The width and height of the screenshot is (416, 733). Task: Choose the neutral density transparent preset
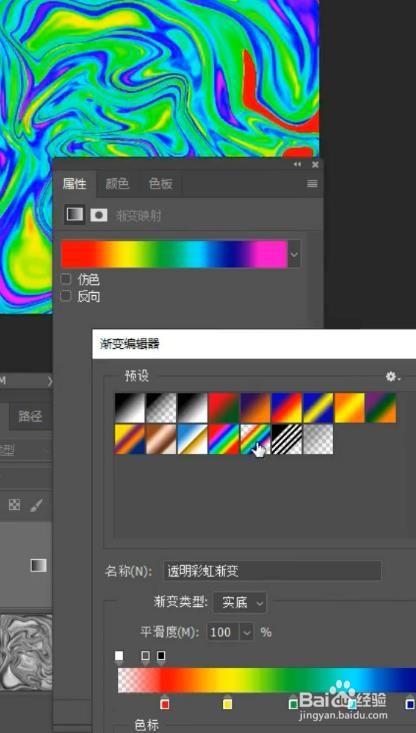click(318, 439)
